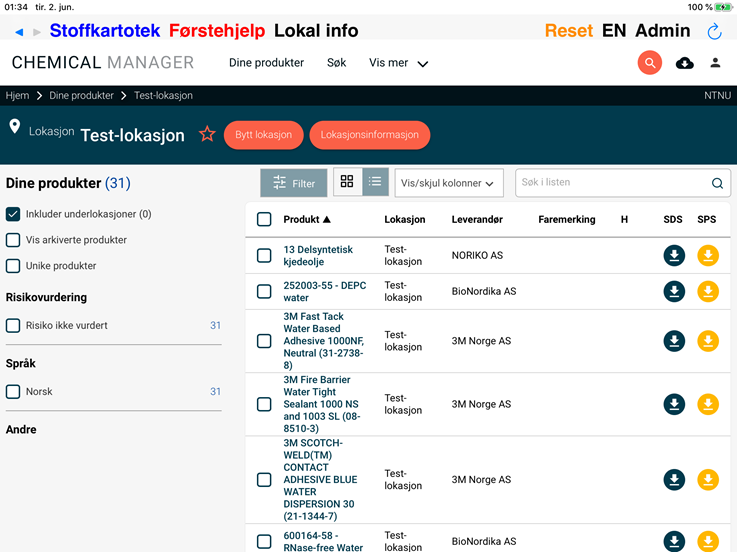Switch to list view

[x=375, y=181]
